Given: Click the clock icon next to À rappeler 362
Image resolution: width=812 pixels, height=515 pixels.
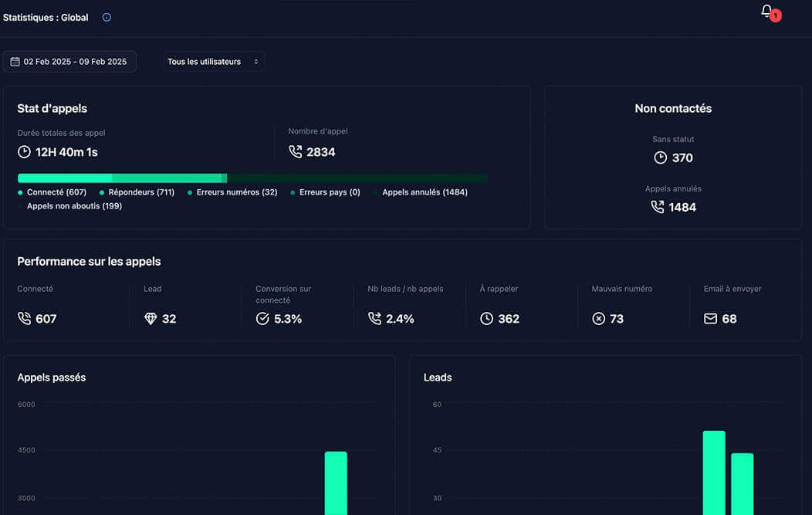Looking at the screenshot, I should [486, 319].
